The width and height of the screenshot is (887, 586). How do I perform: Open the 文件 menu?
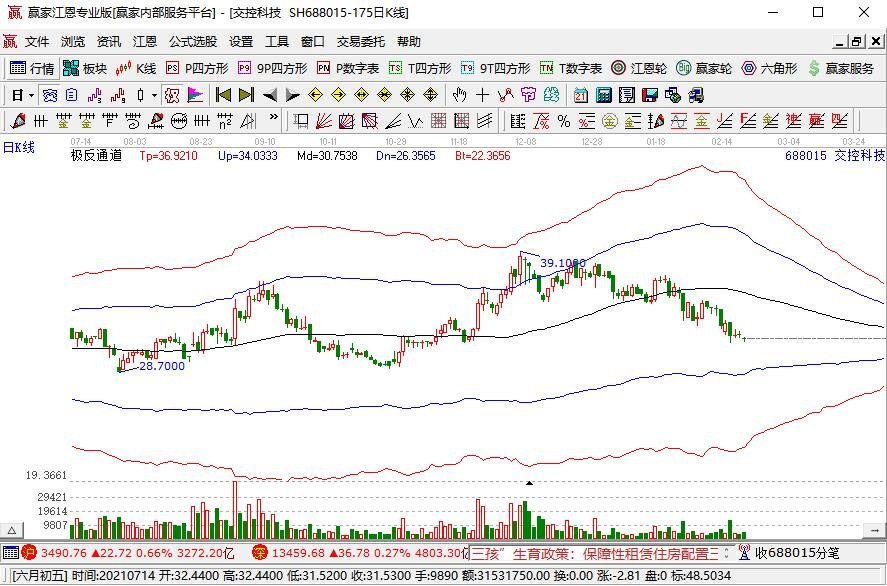(x=37, y=41)
